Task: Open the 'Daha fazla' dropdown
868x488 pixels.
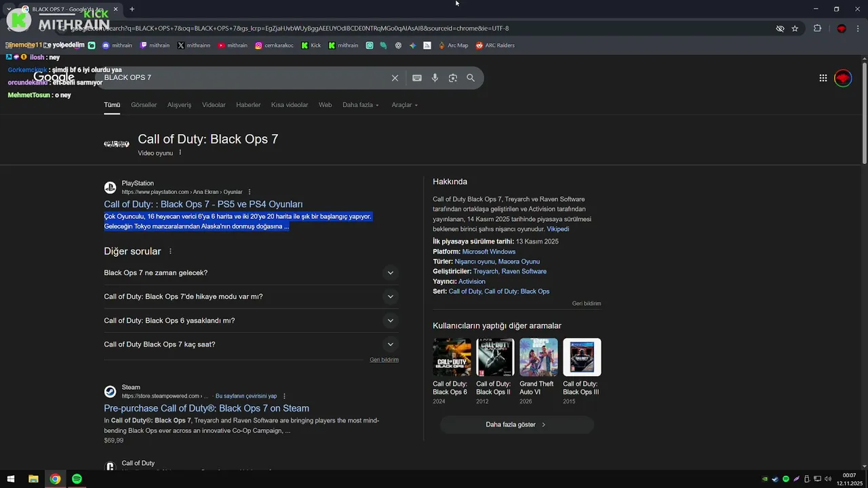Action: pyautogui.click(x=361, y=105)
